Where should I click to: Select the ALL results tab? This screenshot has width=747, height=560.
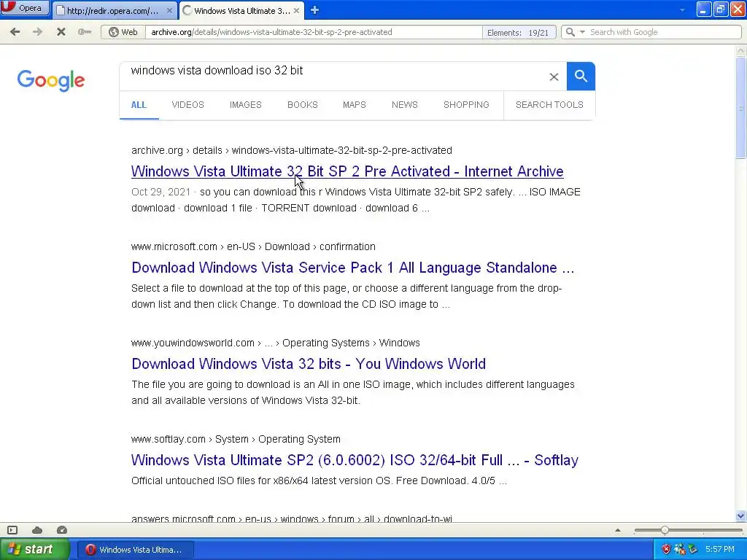click(x=139, y=105)
